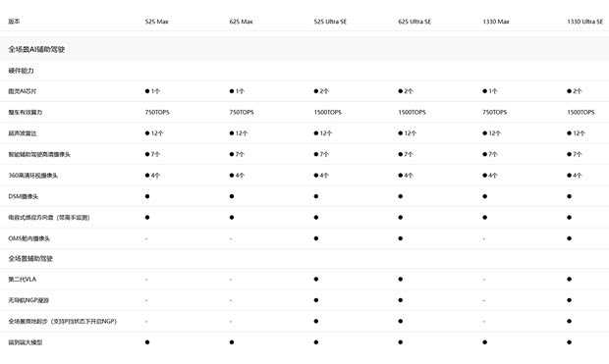Viewport: 609px width, 364px height.
Task: Click the 全场景辅助驾驶 subsection label
Action: point(30,258)
